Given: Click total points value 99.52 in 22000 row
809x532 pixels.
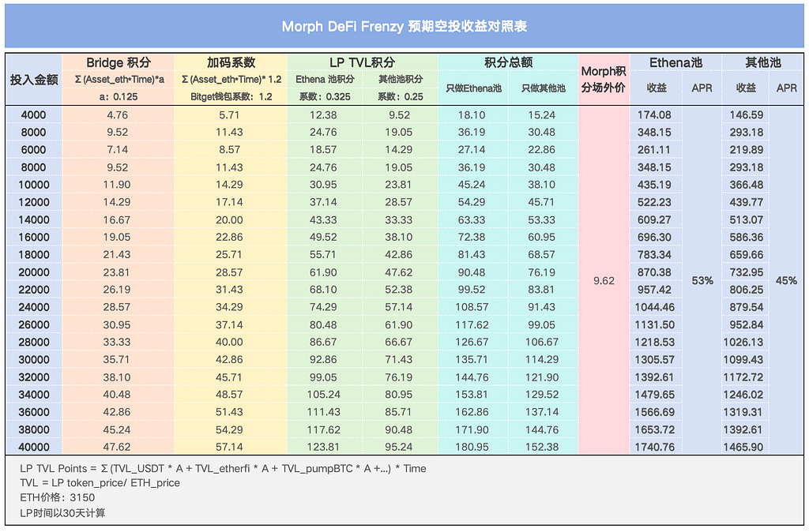Looking at the screenshot, I should click(472, 290).
